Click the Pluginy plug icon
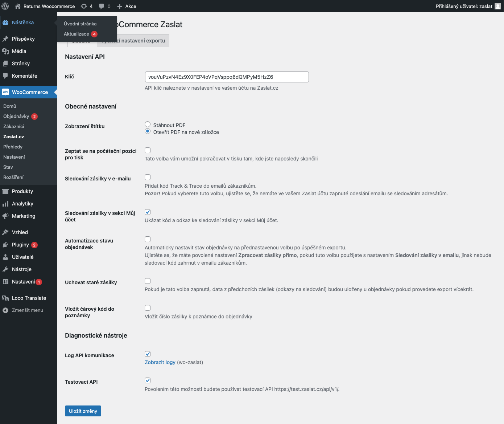This screenshot has height=424, width=504. click(x=5, y=245)
